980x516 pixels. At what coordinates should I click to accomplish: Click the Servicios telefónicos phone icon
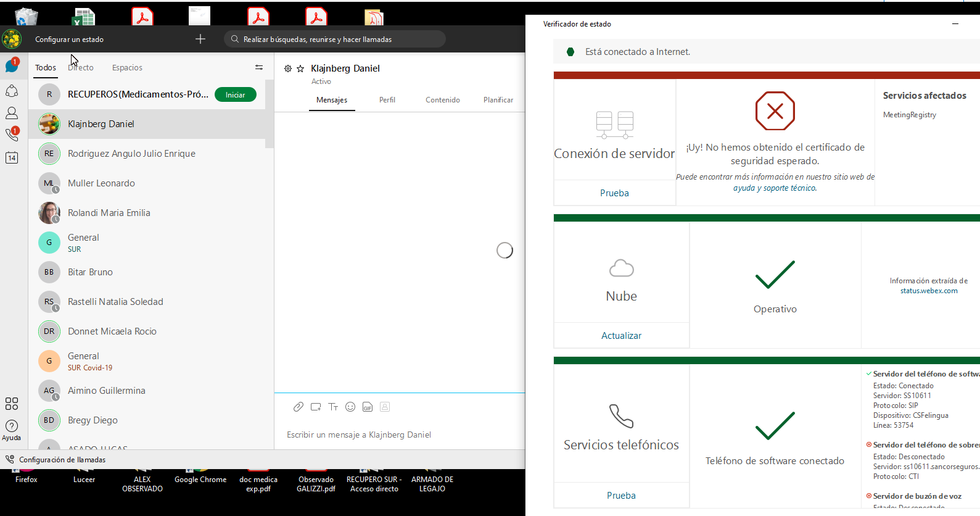621,416
